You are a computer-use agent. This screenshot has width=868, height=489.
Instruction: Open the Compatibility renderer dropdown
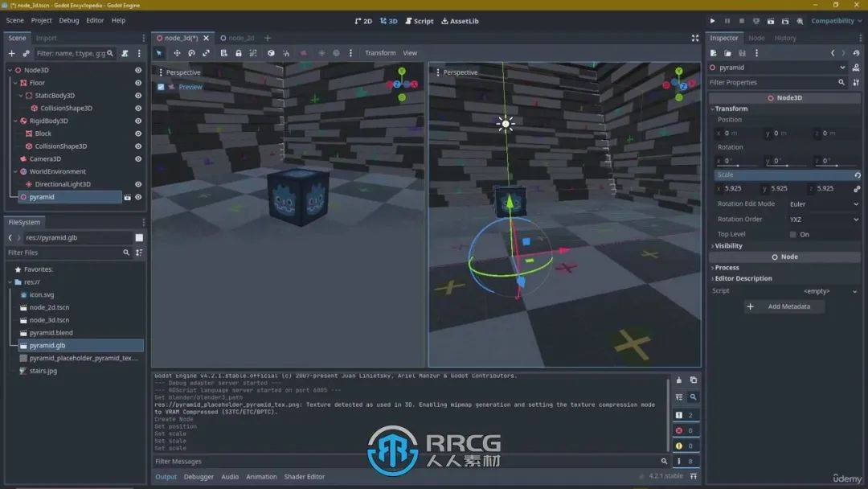point(836,21)
